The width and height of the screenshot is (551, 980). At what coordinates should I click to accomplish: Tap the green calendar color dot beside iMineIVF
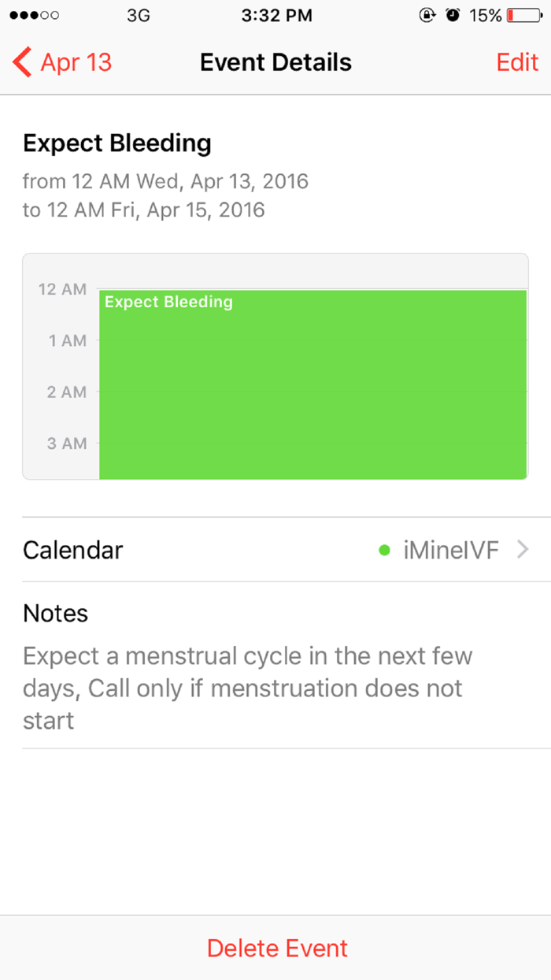pyautogui.click(x=384, y=550)
